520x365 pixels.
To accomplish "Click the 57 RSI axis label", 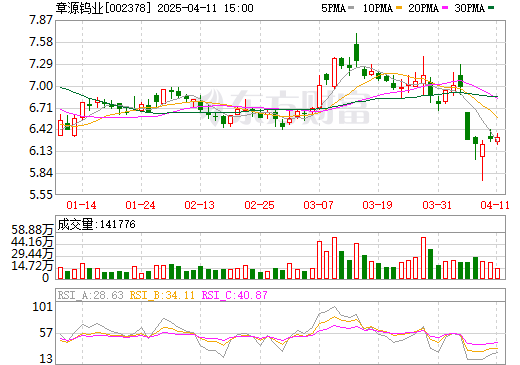I will click(x=46, y=333).
